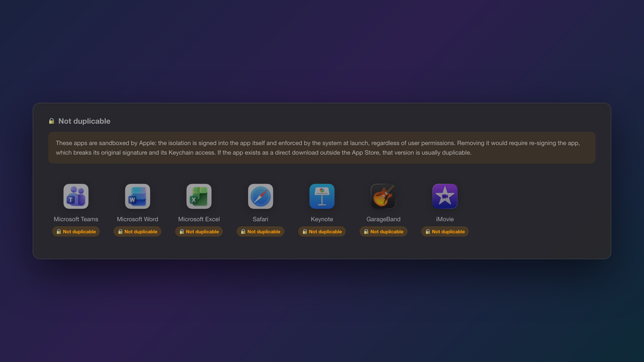Click the Microsoft Word app icon
Viewport: 644px width, 362px height.
pos(137,196)
